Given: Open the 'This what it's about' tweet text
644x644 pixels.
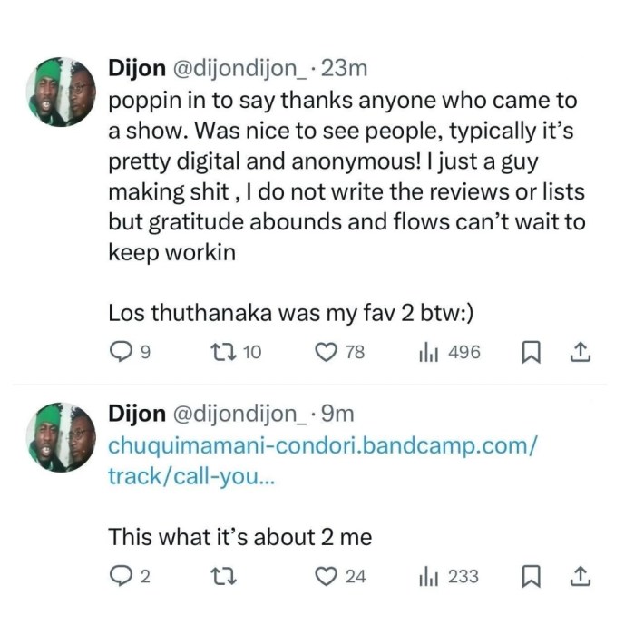Looking at the screenshot, I should 239,536.
